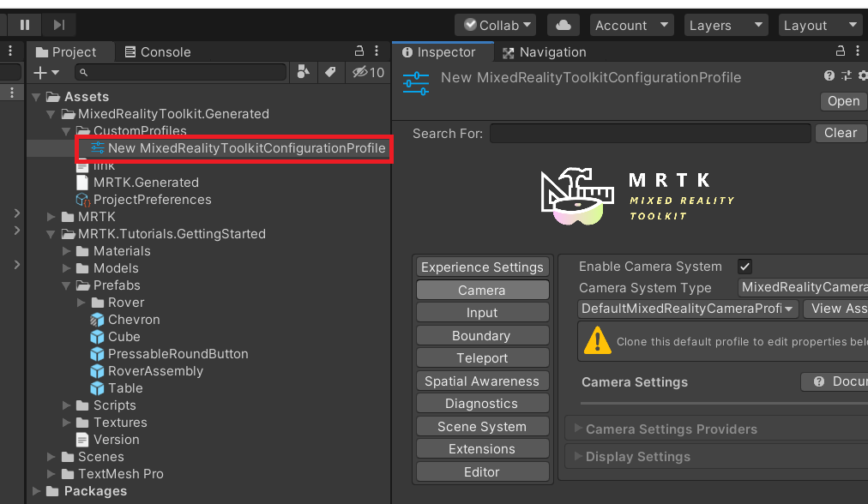Open the Collab dropdown
868x504 pixels.
[x=496, y=25]
